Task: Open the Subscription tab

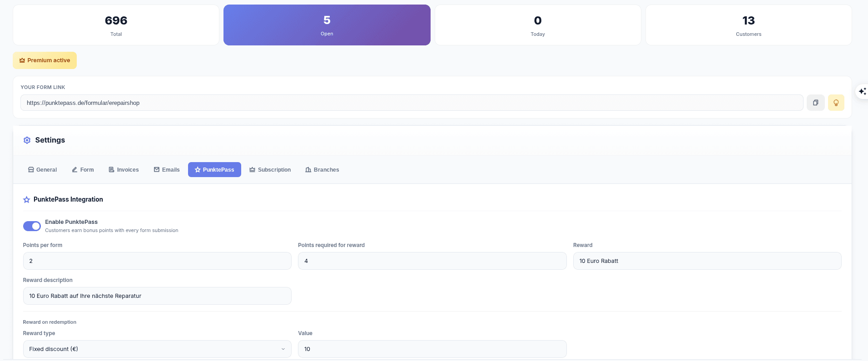Action: (x=270, y=170)
